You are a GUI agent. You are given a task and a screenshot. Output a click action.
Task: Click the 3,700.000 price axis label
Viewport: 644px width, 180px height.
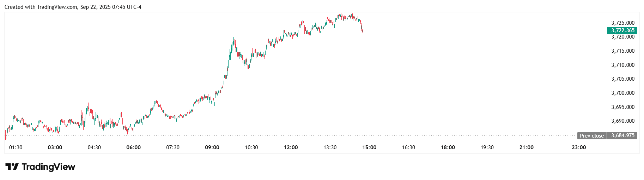pyautogui.click(x=622, y=93)
